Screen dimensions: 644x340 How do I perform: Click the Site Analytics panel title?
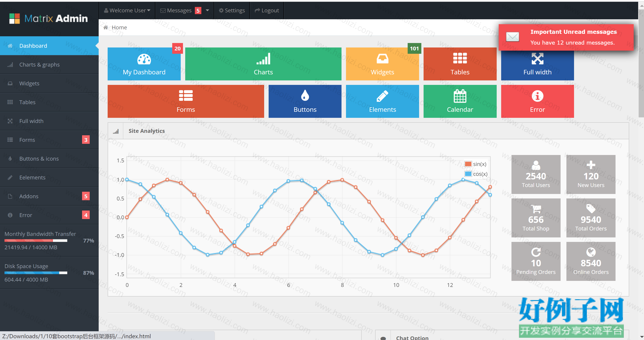(146, 131)
